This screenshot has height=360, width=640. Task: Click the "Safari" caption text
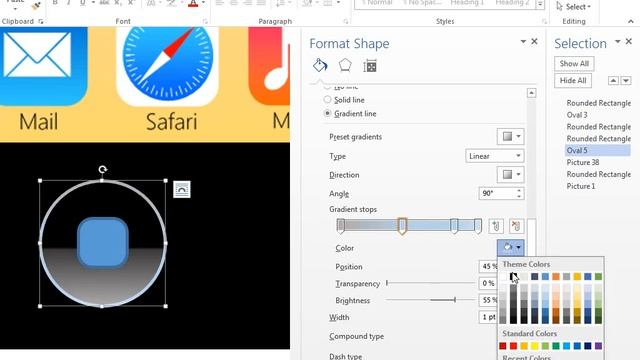(171, 122)
